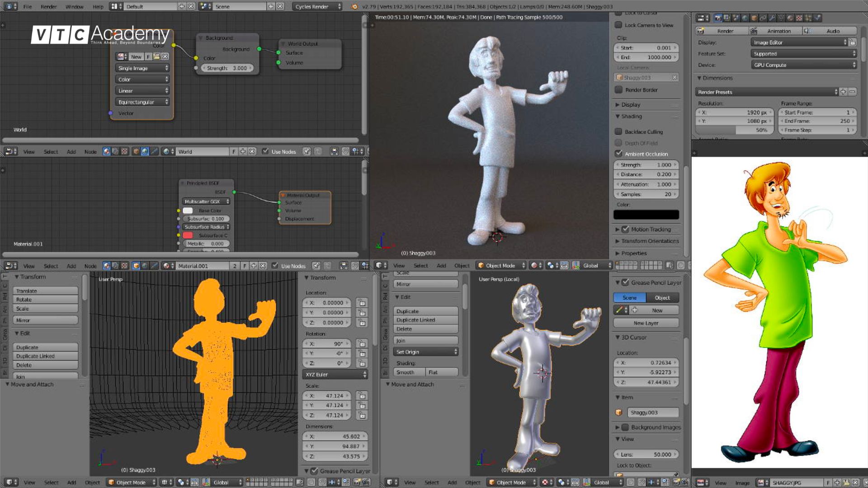The image size is (868, 488).
Task: Disable Ambient Occlusion checkbox
Action: point(618,154)
